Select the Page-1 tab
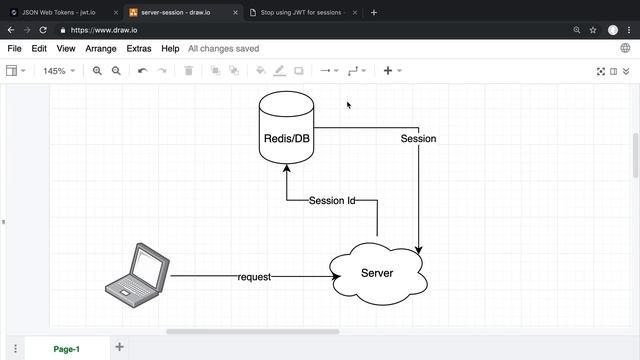The width and height of the screenshot is (640, 360). pos(67,349)
